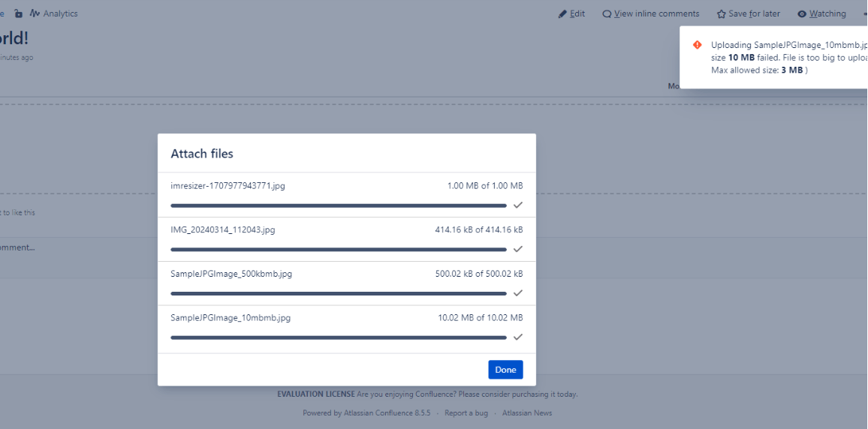Click progress bar for SampleJPGImage_10mbmb.jpg
Screen dimensions: 868x429
pos(338,337)
